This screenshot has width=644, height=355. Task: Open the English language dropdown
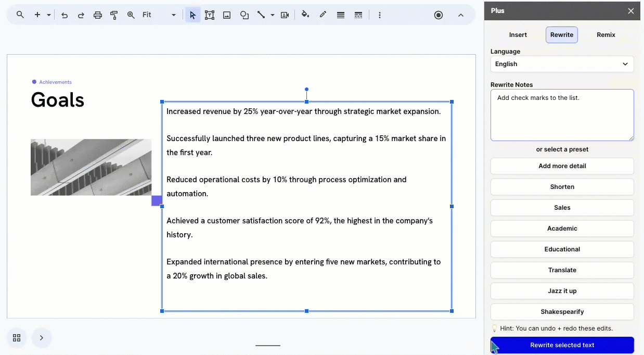pos(562,64)
